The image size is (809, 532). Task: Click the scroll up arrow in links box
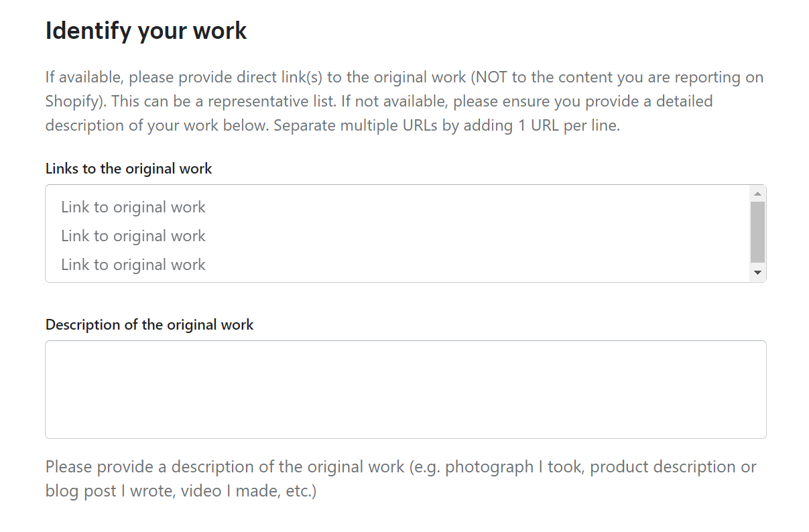pyautogui.click(x=757, y=194)
